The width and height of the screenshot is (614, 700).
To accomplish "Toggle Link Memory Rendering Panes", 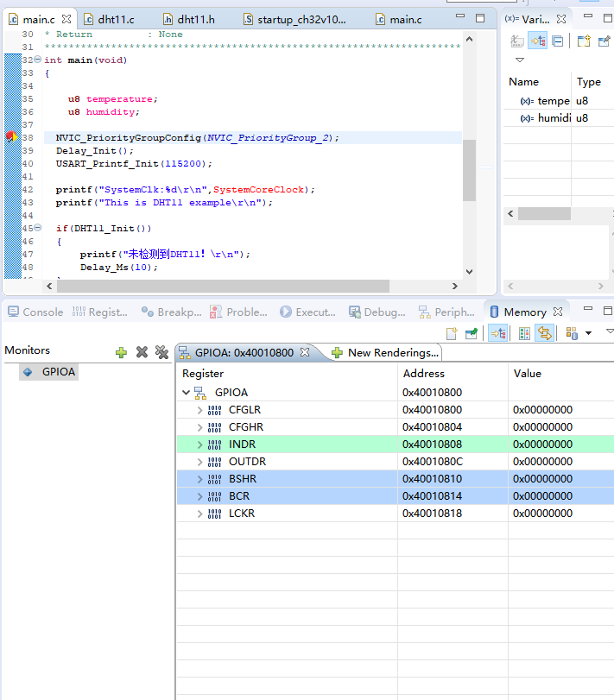I will click(544, 333).
